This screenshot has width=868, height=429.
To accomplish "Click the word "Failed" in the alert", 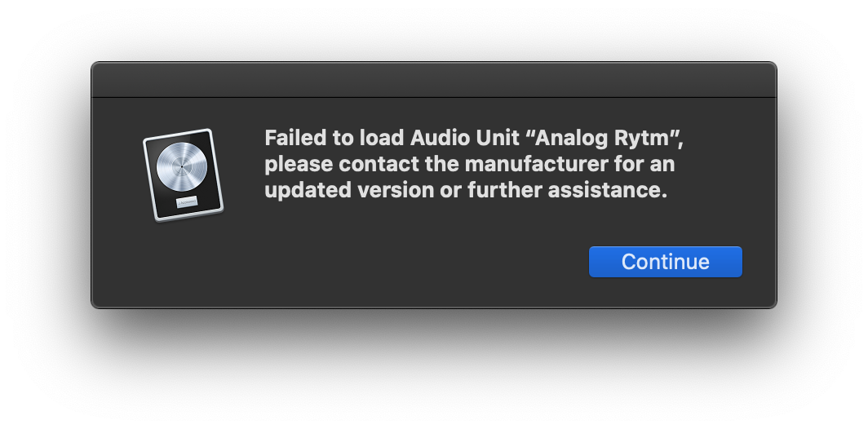I will coord(295,138).
